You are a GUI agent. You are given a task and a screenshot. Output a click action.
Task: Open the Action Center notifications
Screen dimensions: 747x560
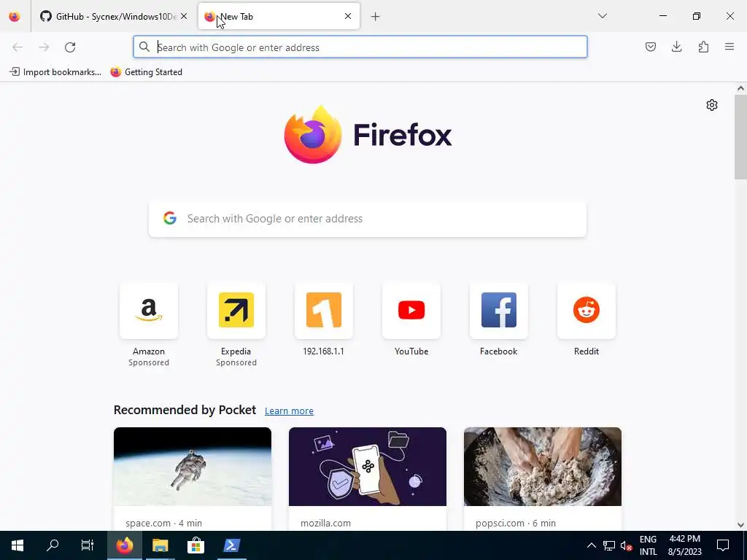(x=723, y=545)
